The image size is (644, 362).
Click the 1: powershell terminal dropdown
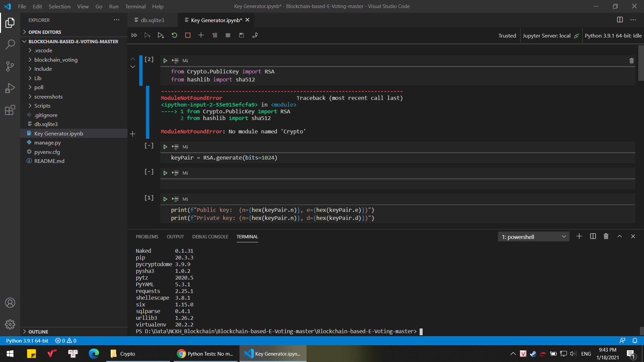(x=533, y=236)
